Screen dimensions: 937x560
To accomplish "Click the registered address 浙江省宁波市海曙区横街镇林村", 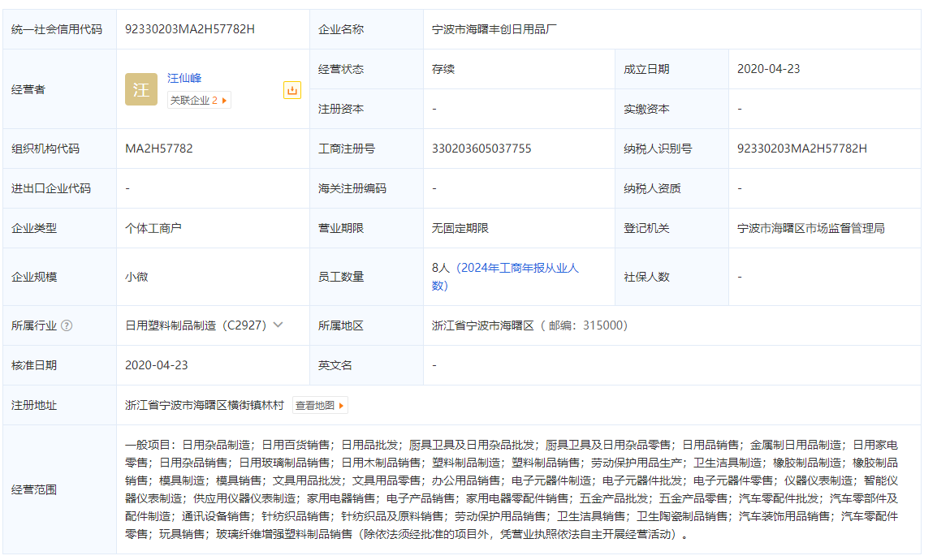I will (205, 405).
